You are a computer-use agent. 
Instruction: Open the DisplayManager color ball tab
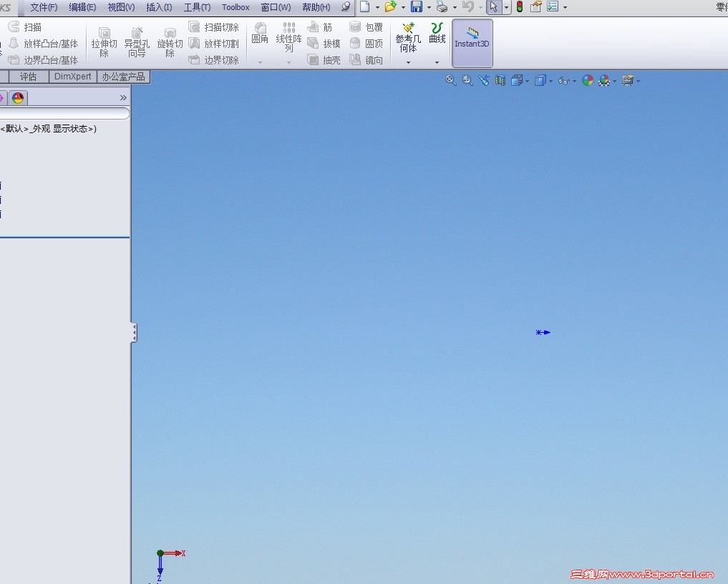pos(18,98)
